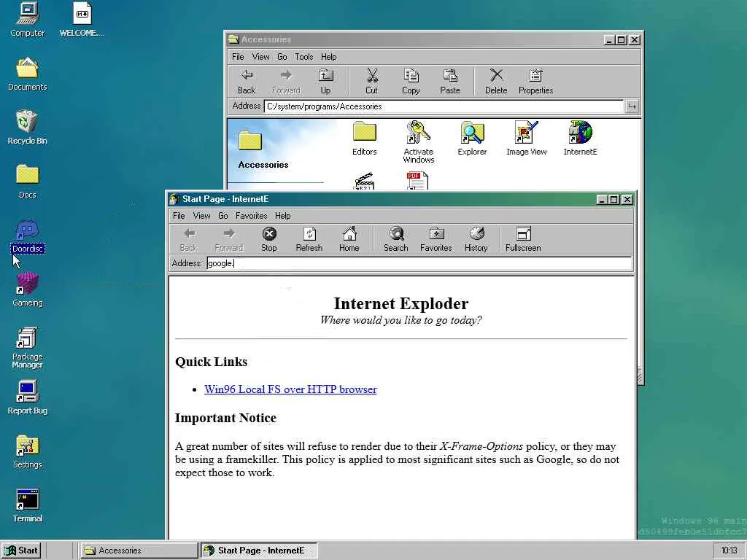Open History in InternetE toolbar
This screenshot has height=560, width=747.
(476, 239)
